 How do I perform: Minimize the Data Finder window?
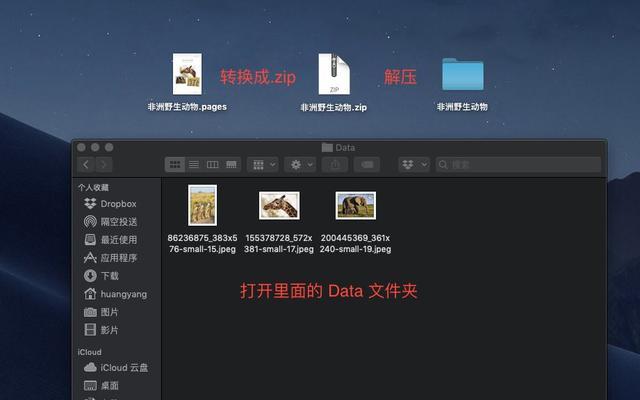pyautogui.click(x=95, y=147)
